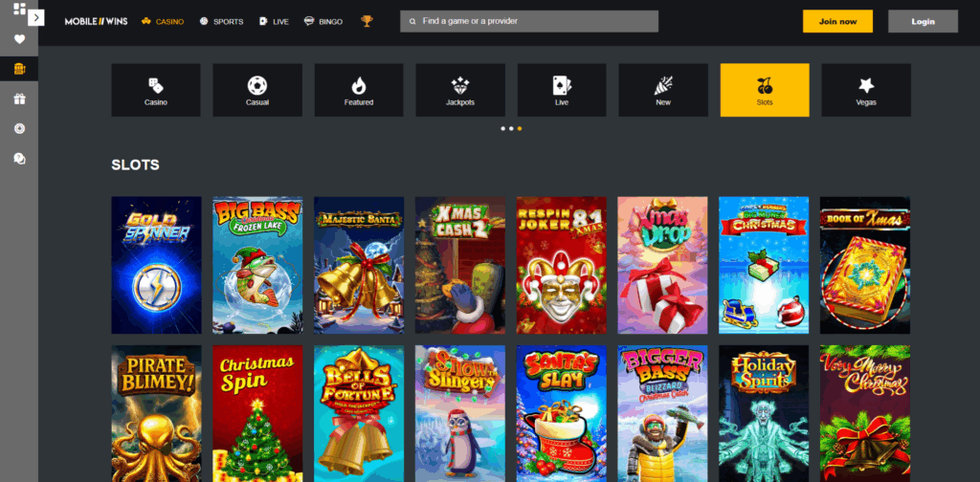Click the casino chip icon in sidebar

tap(19, 128)
